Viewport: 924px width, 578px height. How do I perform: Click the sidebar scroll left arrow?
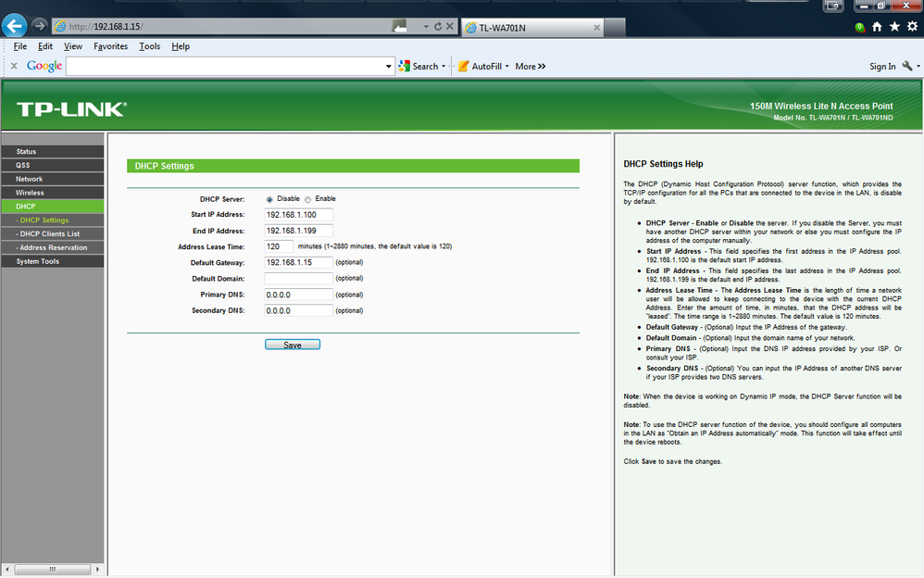[7, 569]
